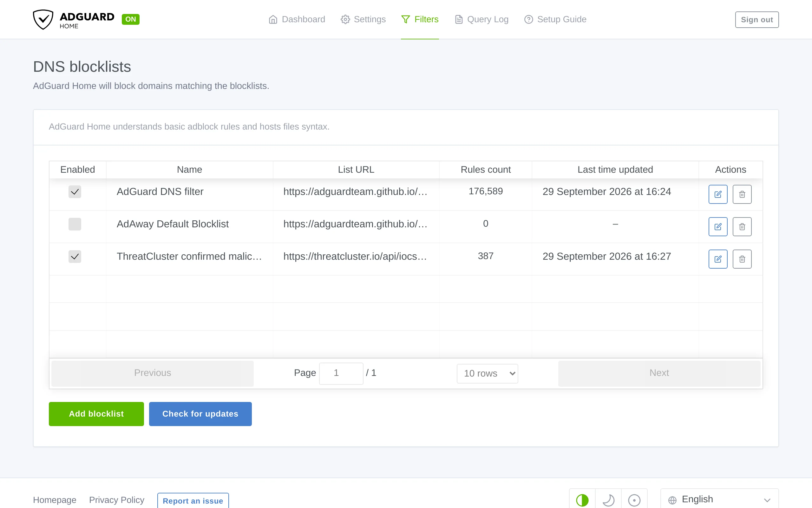Enable the AdAway Default Blocklist checkbox
This screenshot has width=812, height=508.
75,224
